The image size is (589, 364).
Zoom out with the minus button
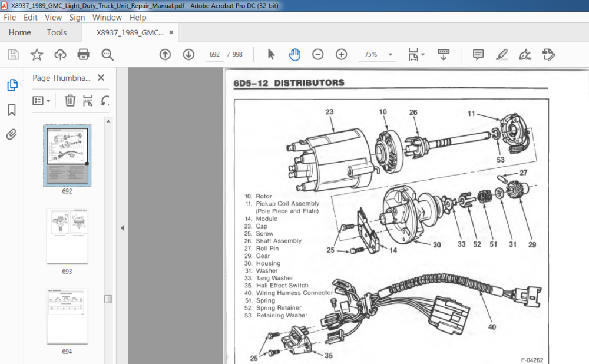[x=318, y=54]
